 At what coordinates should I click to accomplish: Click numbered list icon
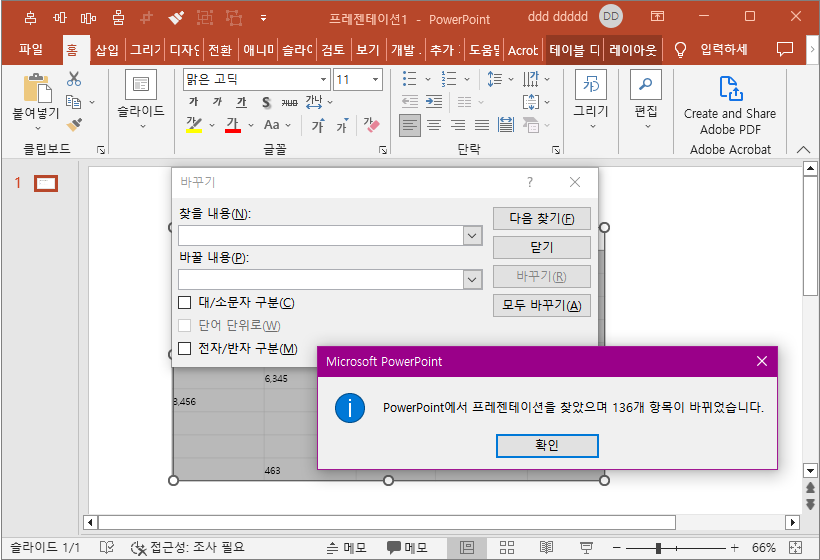coord(449,79)
